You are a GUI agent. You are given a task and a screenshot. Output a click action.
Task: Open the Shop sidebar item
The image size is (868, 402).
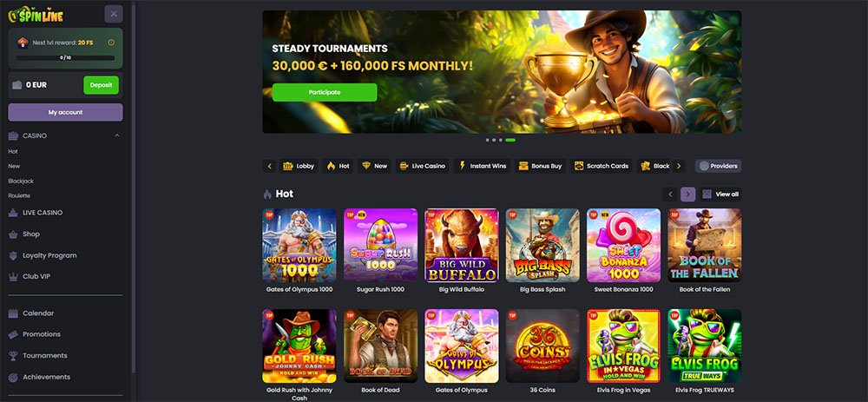tap(31, 234)
